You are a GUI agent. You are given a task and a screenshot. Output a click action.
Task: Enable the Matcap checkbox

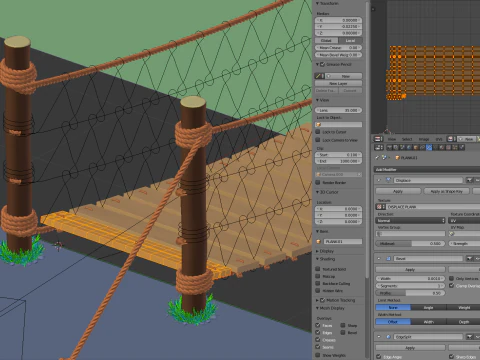(318, 276)
